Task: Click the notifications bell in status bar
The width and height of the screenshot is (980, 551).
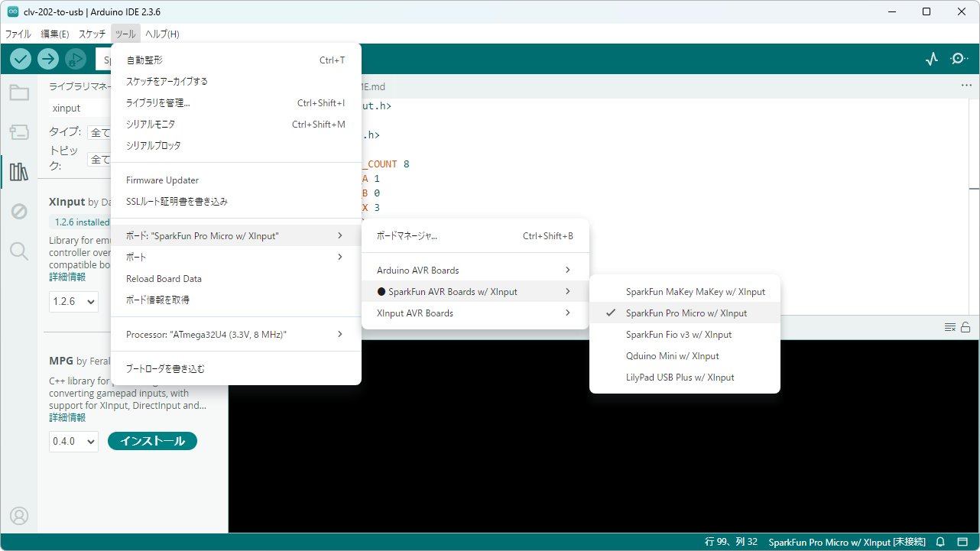Action: tap(940, 542)
